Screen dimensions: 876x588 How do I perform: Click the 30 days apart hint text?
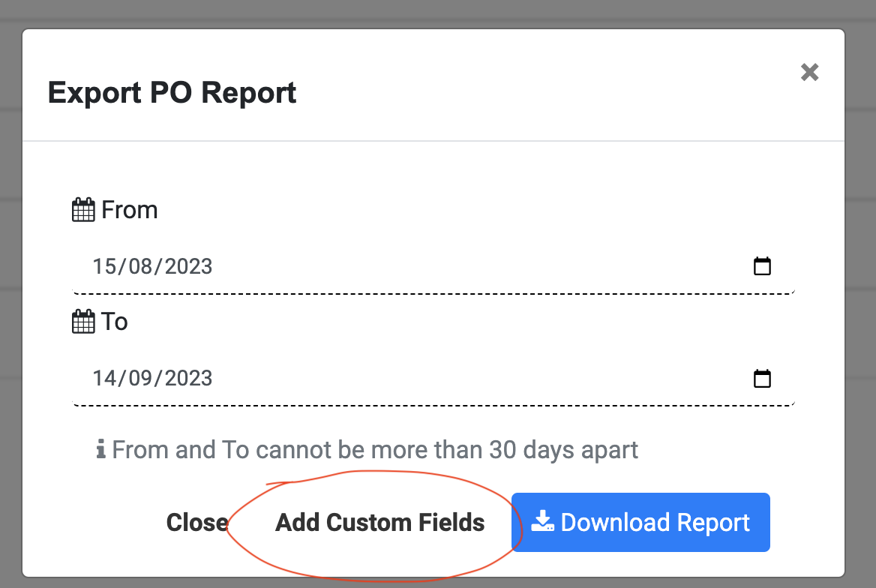(x=375, y=450)
